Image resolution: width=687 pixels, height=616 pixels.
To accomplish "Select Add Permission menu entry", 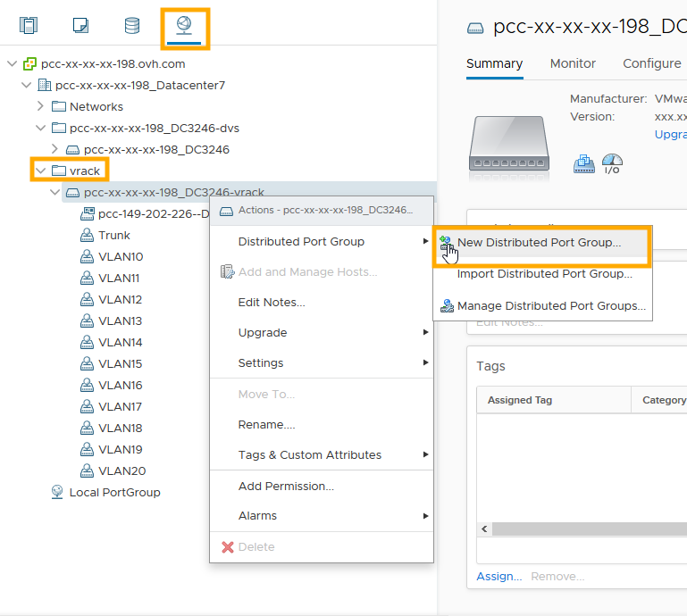I will 322,487.
